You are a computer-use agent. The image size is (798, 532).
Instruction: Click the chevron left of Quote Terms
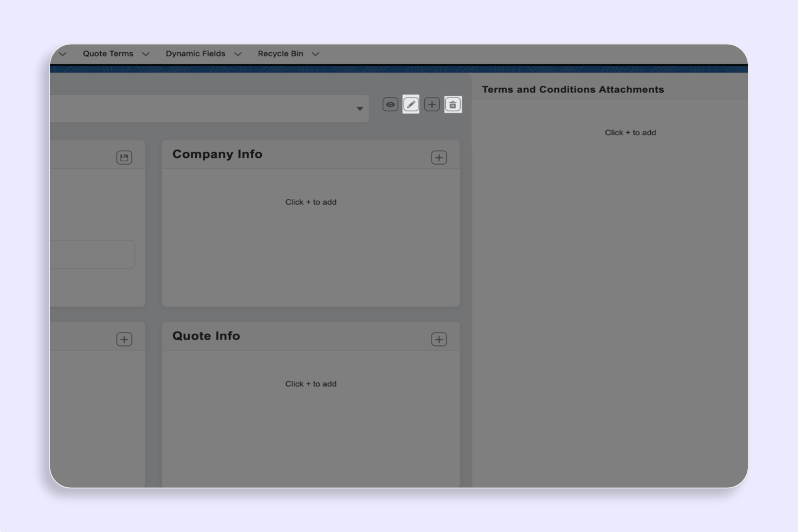click(63, 54)
